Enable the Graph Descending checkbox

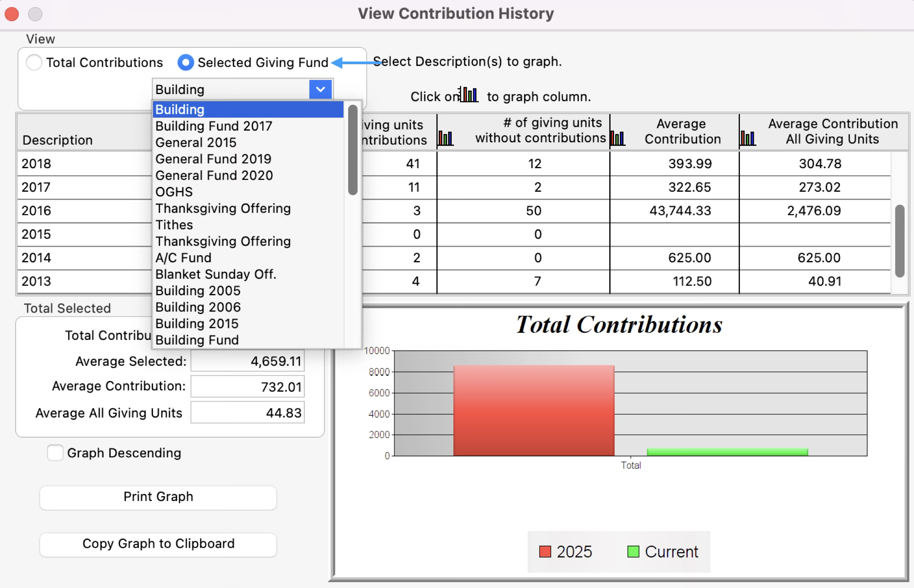[x=55, y=452]
